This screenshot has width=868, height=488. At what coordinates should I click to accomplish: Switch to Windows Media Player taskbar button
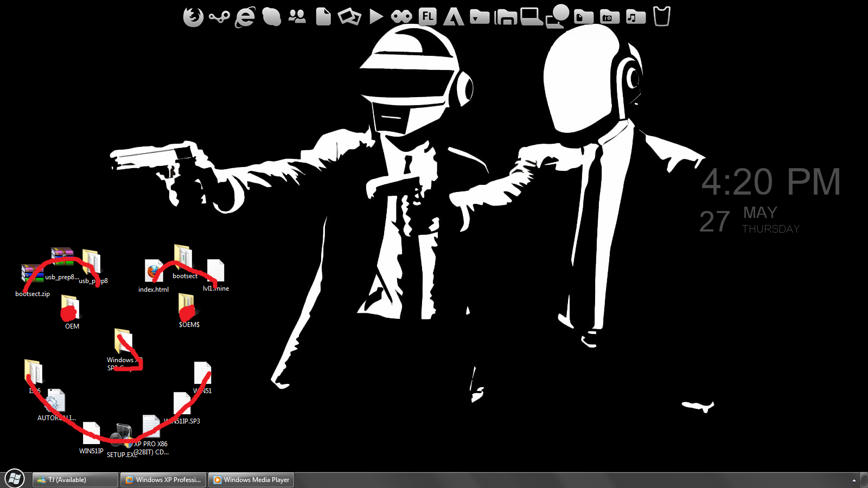(251, 480)
